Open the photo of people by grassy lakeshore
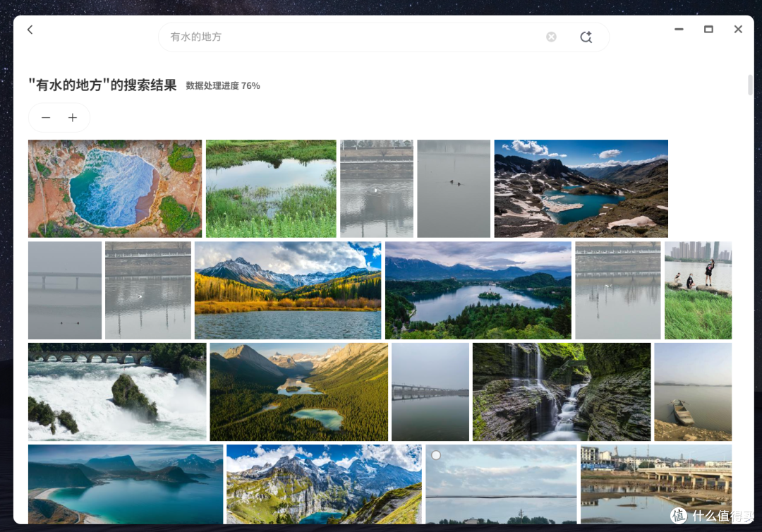The width and height of the screenshot is (762, 532). (698, 290)
